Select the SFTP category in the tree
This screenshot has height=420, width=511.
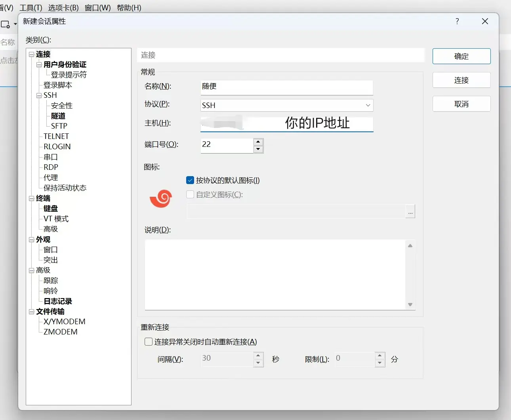58,126
